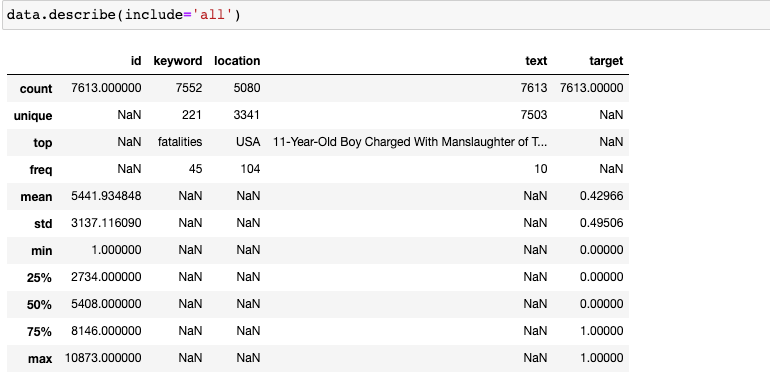Click target mean value 0.42966
Image resolution: width=770 pixels, height=378 pixels.
pos(602,196)
